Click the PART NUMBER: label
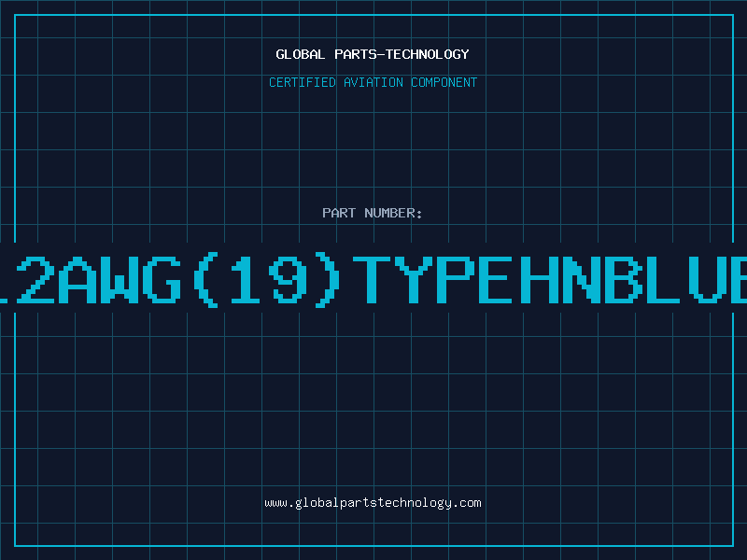This screenshot has height=560, width=747. pyautogui.click(x=373, y=213)
